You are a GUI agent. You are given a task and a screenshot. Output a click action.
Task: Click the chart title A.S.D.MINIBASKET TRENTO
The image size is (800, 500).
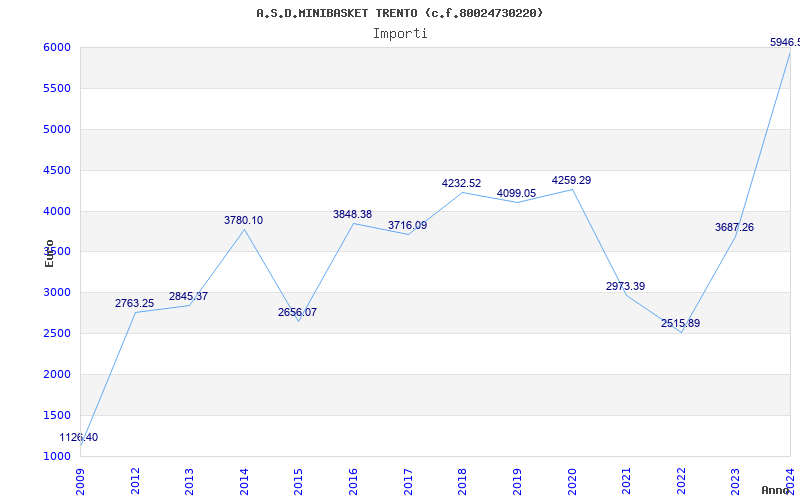[x=400, y=13]
